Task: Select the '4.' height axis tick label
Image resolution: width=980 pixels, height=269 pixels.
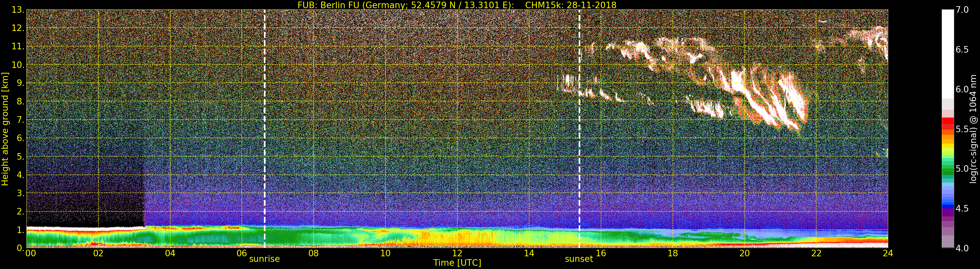Action: [x=21, y=175]
